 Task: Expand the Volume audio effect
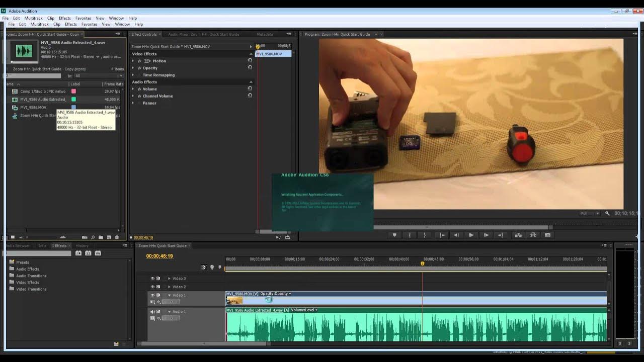tap(133, 89)
